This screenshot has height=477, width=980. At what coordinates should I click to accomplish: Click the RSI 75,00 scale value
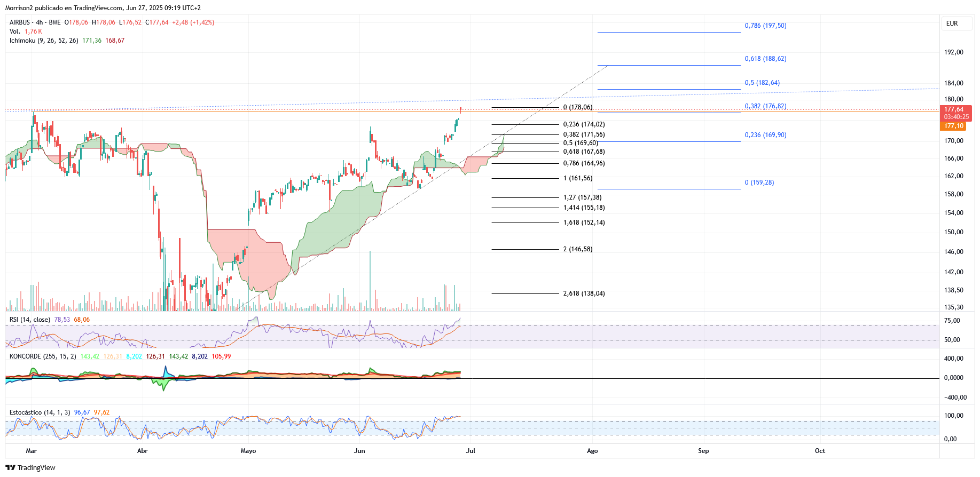coord(952,321)
